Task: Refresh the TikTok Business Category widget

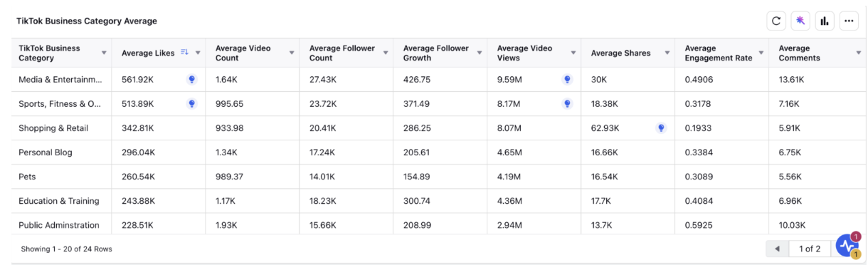Action: pos(776,21)
